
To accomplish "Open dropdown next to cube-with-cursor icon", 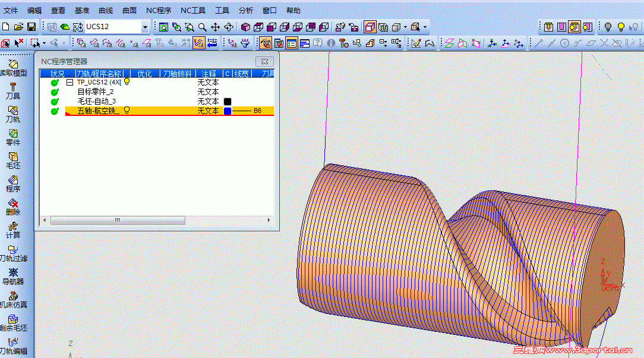I will [425, 27].
